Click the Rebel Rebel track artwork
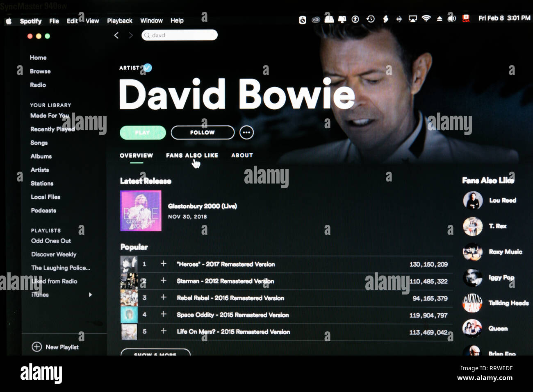 pos(129,298)
